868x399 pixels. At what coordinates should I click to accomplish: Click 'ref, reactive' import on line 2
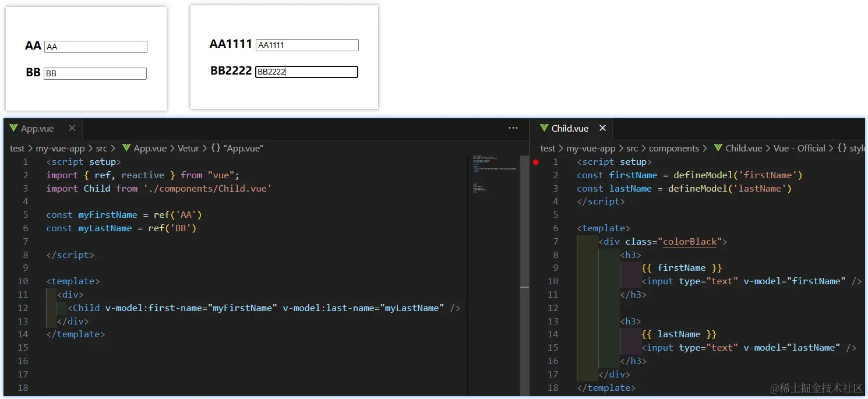129,175
